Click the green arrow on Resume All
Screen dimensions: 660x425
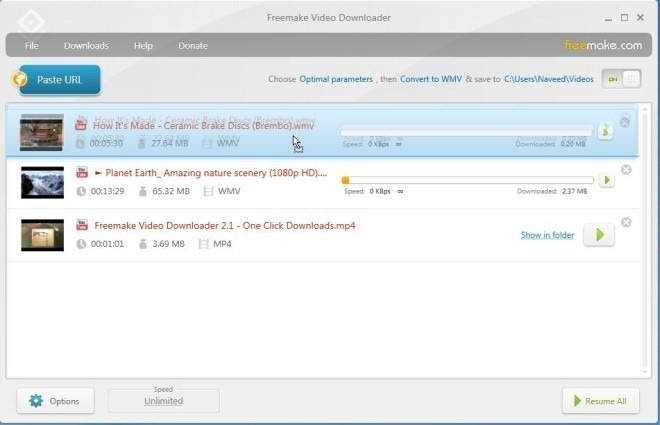point(577,401)
